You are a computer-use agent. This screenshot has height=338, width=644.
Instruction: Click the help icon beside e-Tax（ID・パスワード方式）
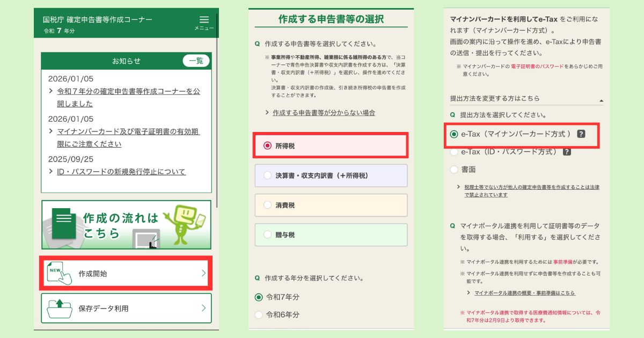567,152
